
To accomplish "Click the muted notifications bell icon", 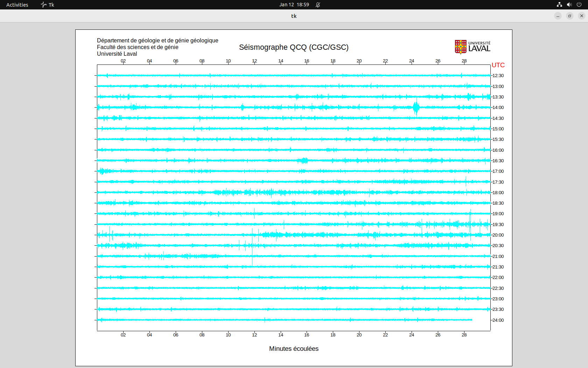I will pyautogui.click(x=318, y=5).
